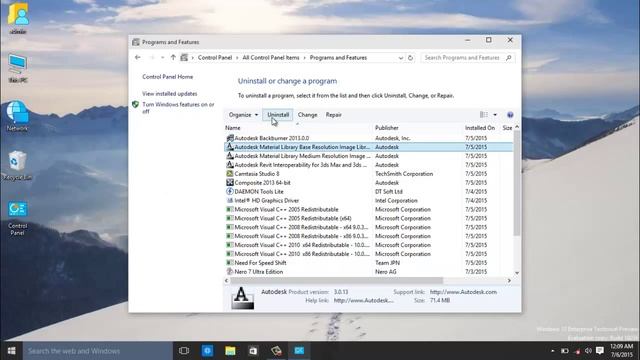Select the Network desktop icon
Screen dimensions: 640x360
[x=17, y=116]
